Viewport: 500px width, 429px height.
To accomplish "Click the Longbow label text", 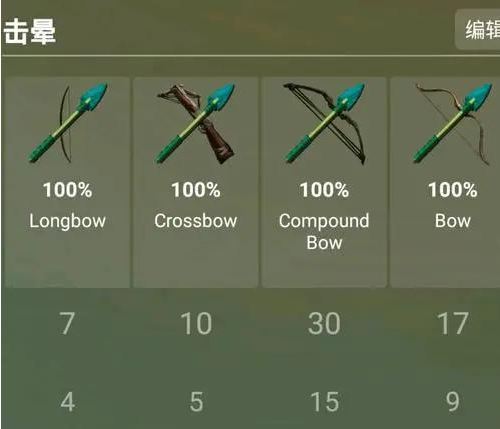I will tap(68, 221).
